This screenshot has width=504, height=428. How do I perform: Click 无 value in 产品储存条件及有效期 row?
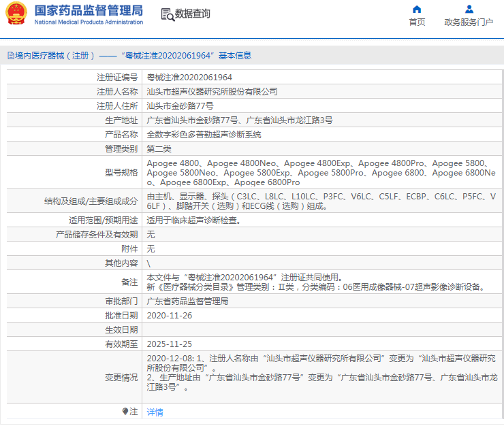[x=151, y=235]
